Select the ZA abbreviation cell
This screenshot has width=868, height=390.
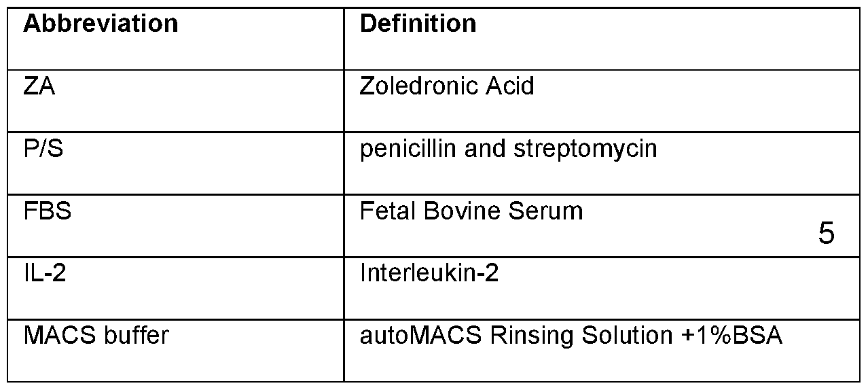[39, 86]
